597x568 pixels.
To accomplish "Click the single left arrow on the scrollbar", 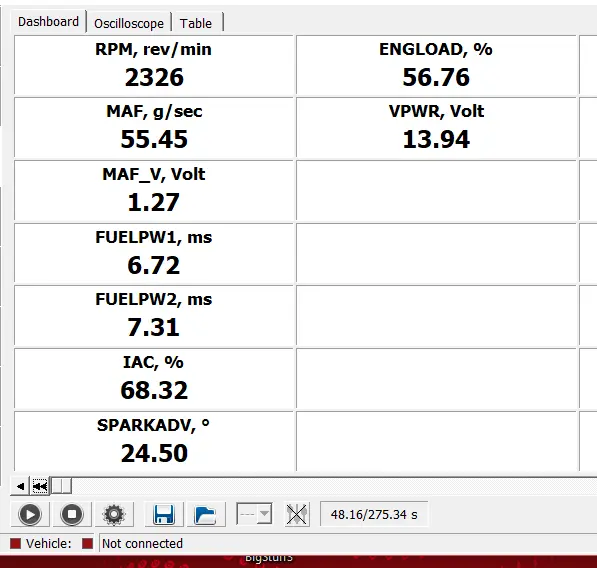I will 20,486.
